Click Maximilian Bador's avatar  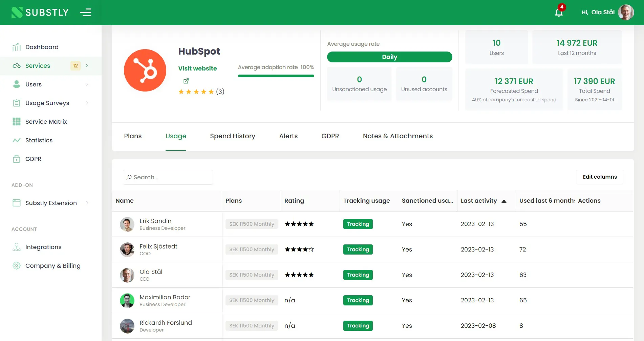point(127,301)
